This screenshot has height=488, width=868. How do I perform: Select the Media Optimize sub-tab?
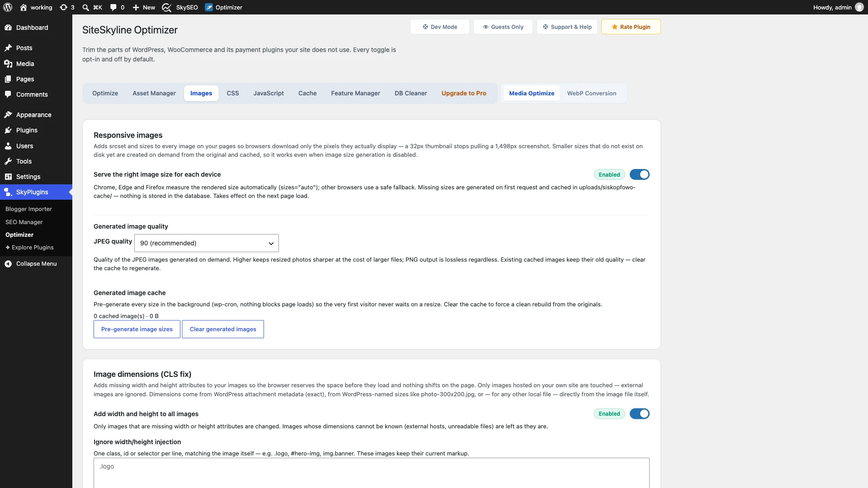pyautogui.click(x=532, y=93)
